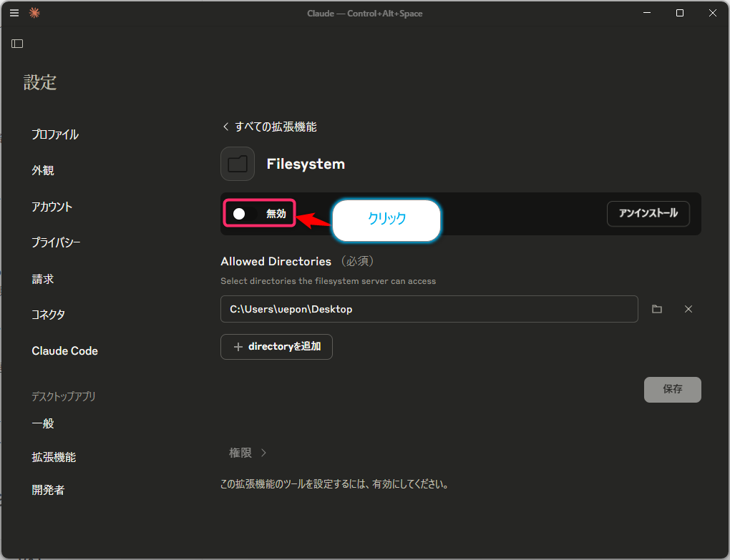The image size is (730, 560).
Task: Open Claude Code settings
Action: pos(64,350)
